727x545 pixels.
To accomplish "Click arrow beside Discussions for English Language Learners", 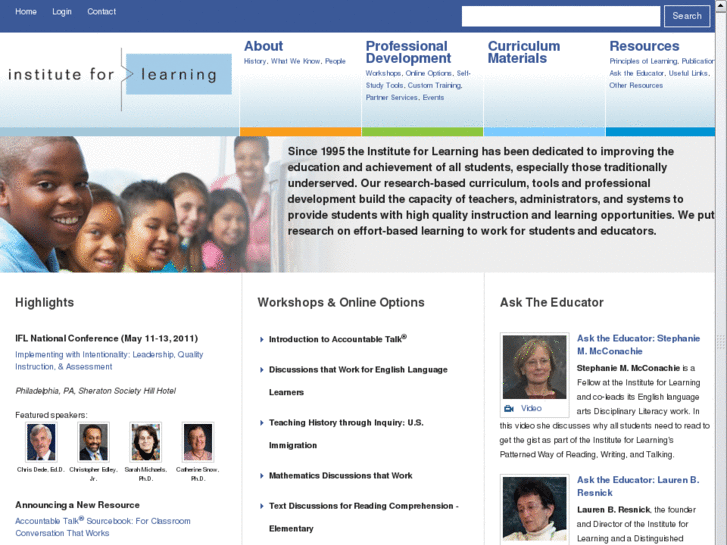I will pyautogui.click(x=261, y=370).
